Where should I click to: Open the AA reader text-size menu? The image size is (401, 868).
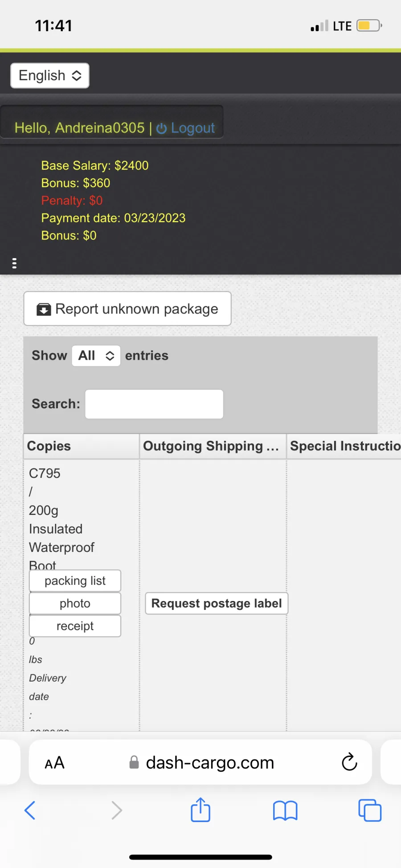click(x=55, y=763)
